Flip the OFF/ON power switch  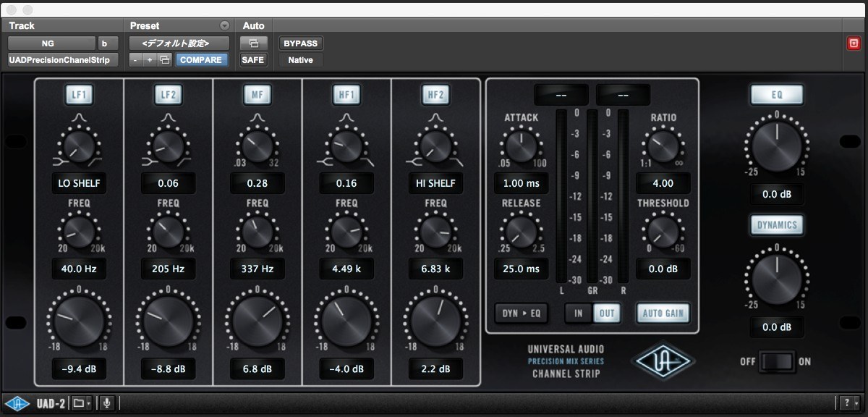(x=776, y=361)
